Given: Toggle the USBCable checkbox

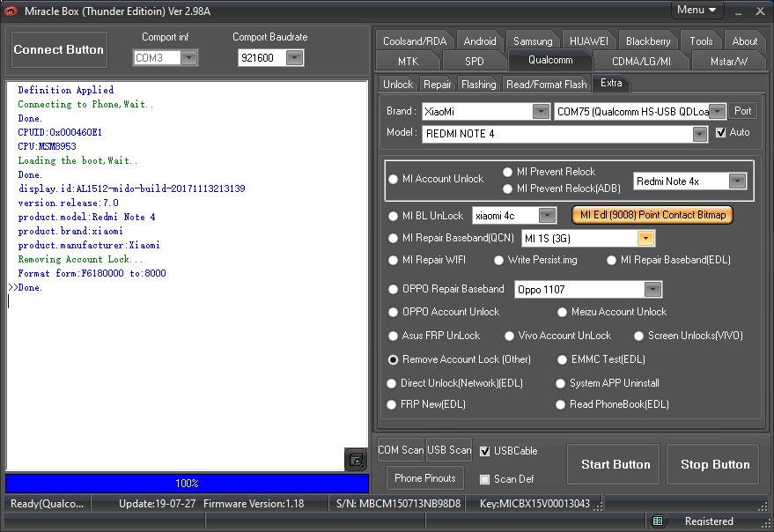Looking at the screenshot, I should pyautogui.click(x=484, y=451).
